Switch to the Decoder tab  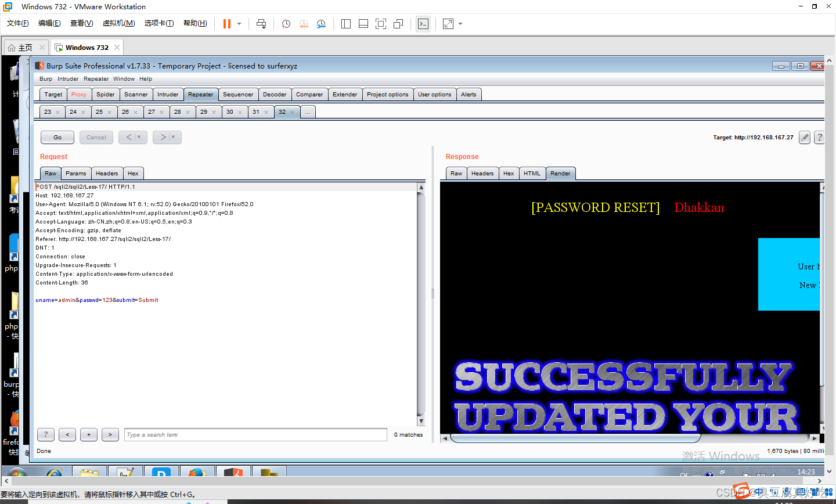274,93
